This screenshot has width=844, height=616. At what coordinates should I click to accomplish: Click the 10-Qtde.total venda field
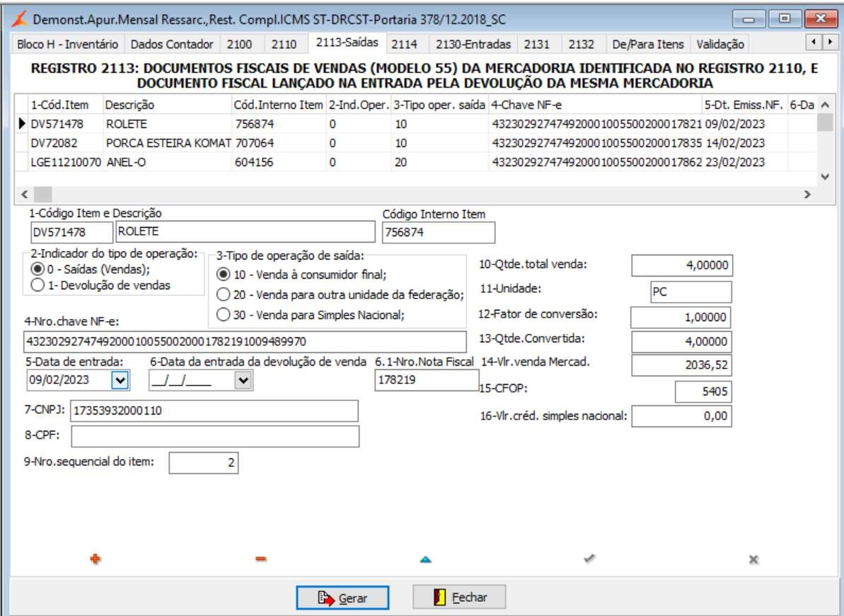(681, 265)
